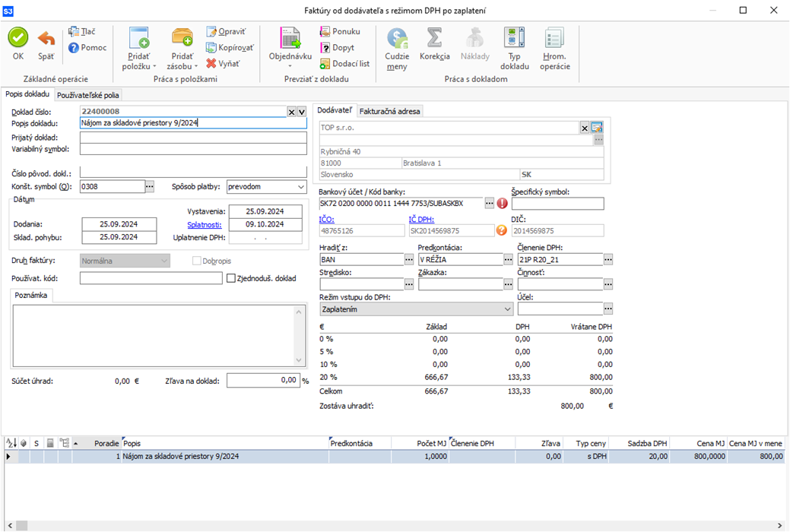
Task: Click the IČ DPH link
Action: tap(422, 220)
